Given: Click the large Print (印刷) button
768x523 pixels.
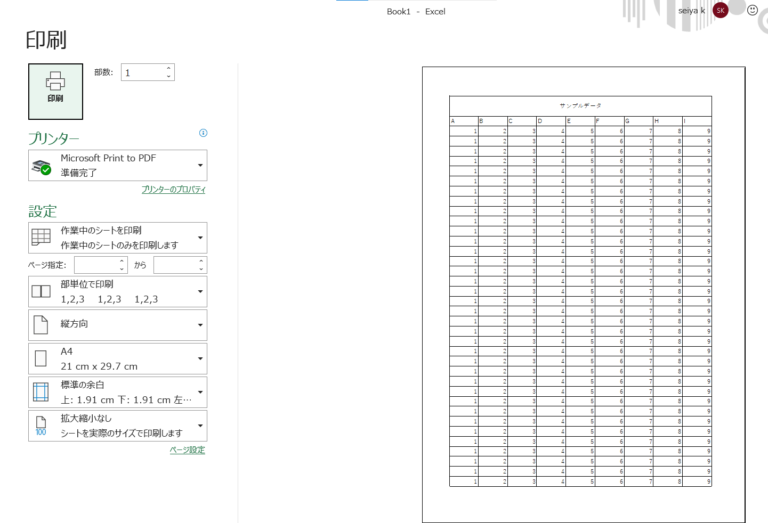Looking at the screenshot, I should 55,91.
